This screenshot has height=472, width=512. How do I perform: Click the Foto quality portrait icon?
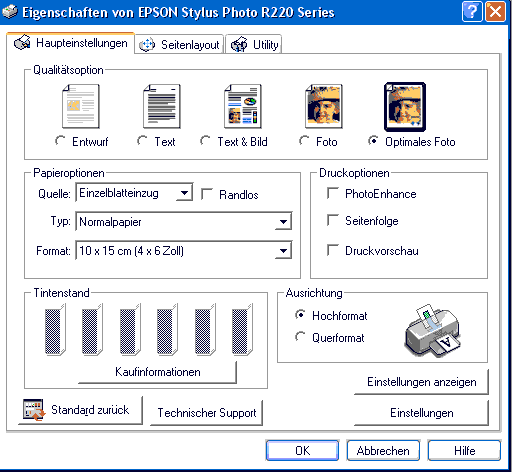(324, 106)
